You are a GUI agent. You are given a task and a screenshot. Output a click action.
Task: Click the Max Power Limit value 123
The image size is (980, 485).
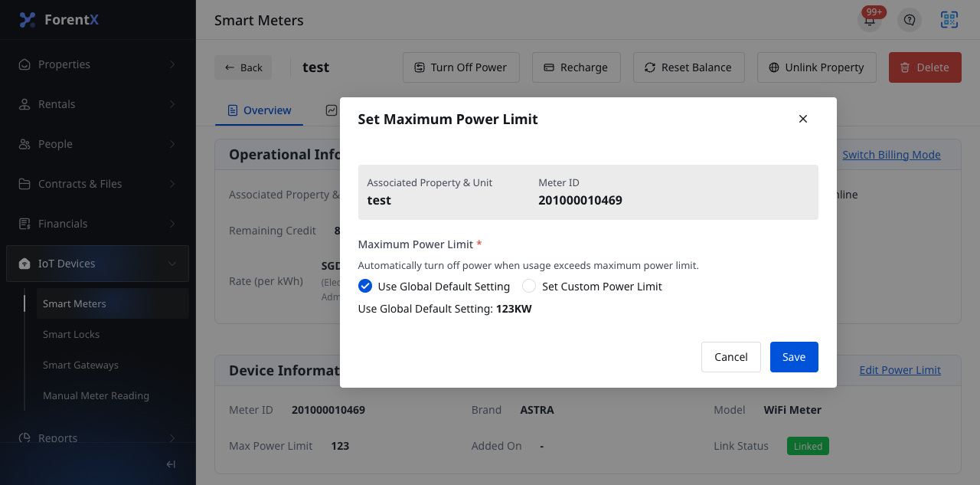[340, 446]
